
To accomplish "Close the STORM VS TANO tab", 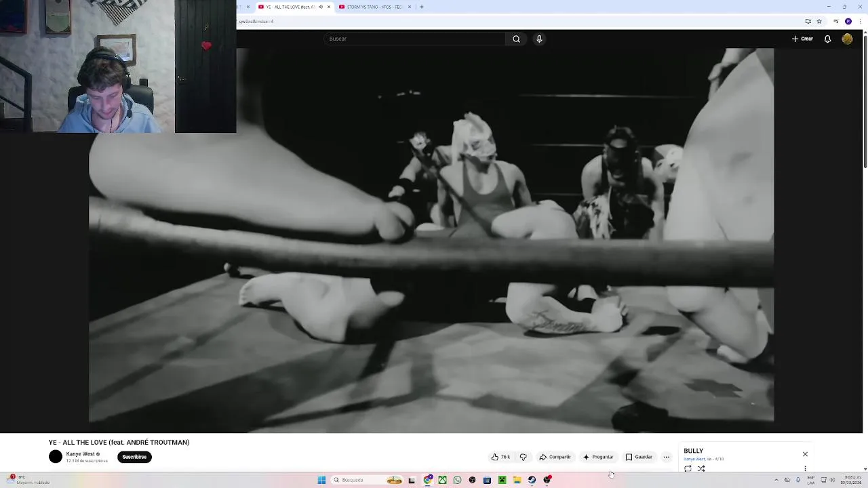I will 410,7.
